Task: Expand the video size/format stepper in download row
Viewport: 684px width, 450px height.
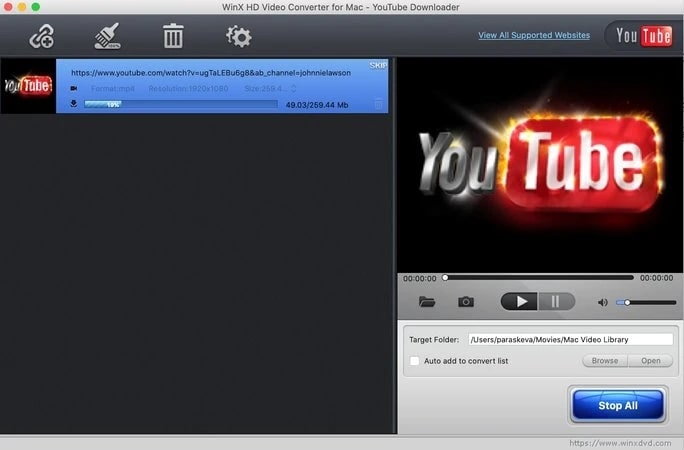Action: 294,88
